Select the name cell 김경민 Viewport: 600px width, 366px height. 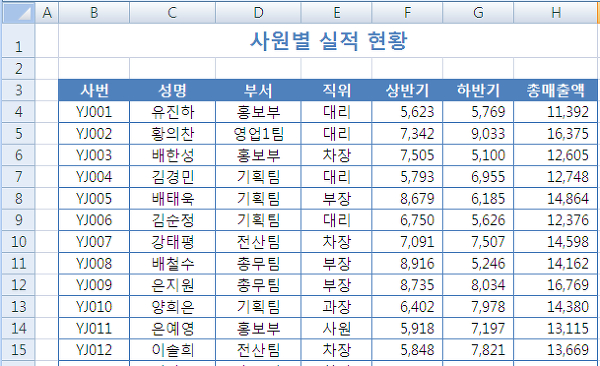(x=173, y=177)
